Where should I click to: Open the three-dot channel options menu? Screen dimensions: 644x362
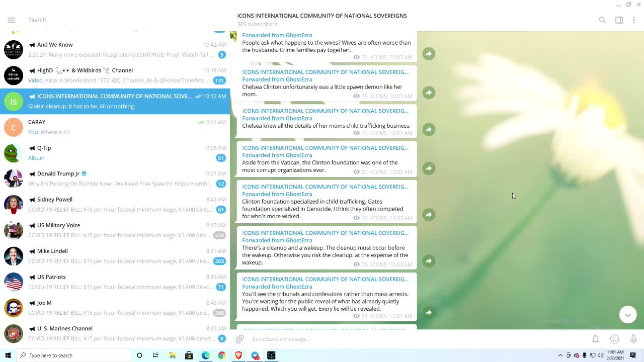point(634,20)
